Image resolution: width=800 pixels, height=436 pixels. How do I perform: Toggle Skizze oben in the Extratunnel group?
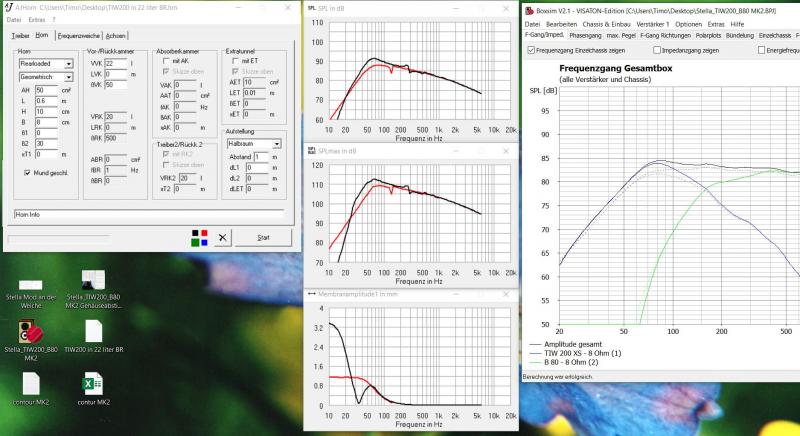tap(235, 71)
